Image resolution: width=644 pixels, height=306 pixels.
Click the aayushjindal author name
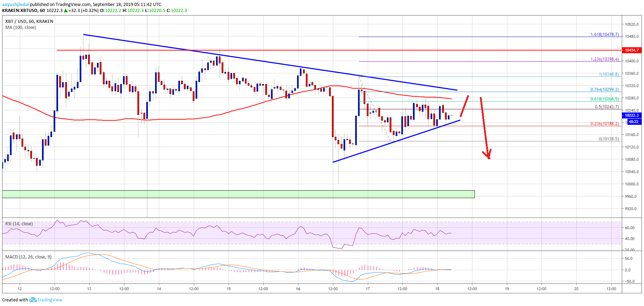pos(16,5)
